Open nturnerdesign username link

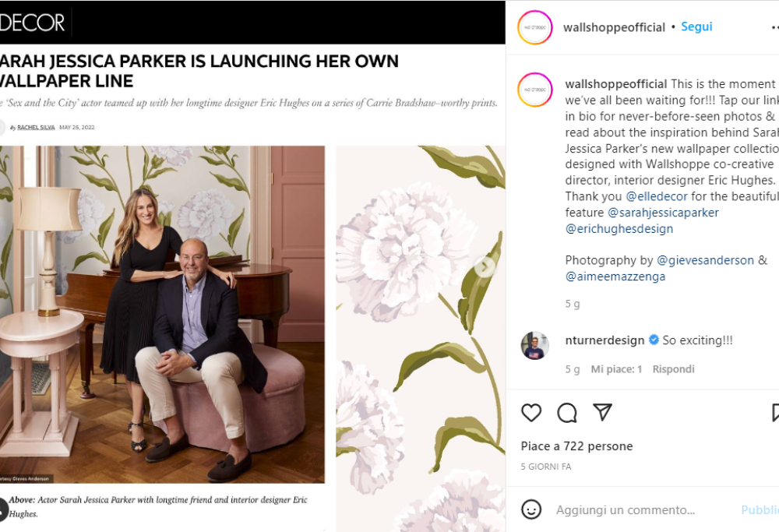(605, 340)
